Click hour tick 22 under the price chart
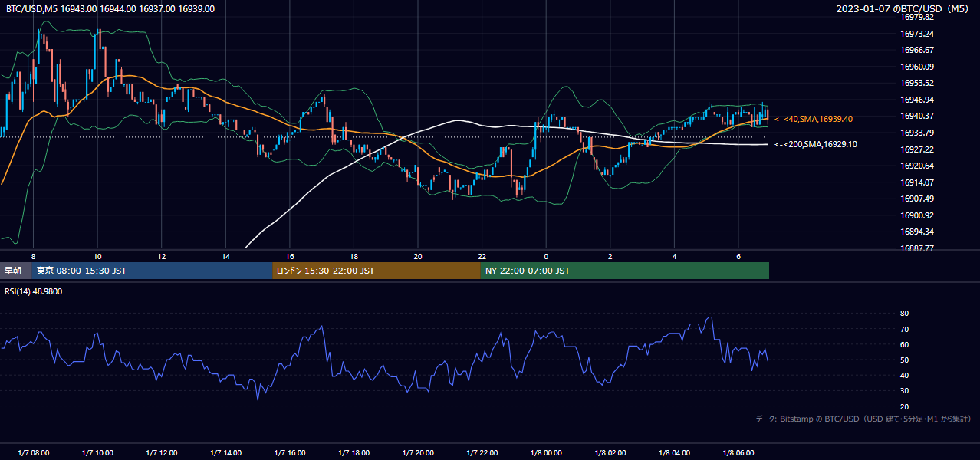This screenshot has height=460, width=980. (x=482, y=255)
